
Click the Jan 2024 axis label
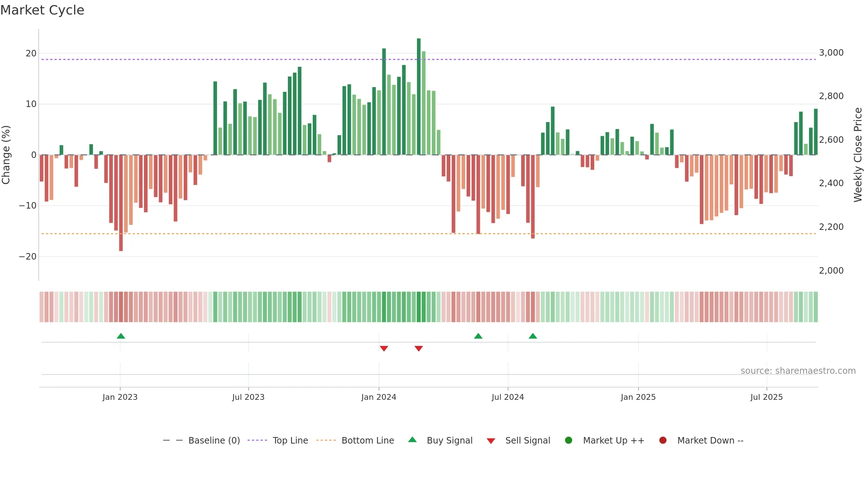[x=379, y=397]
